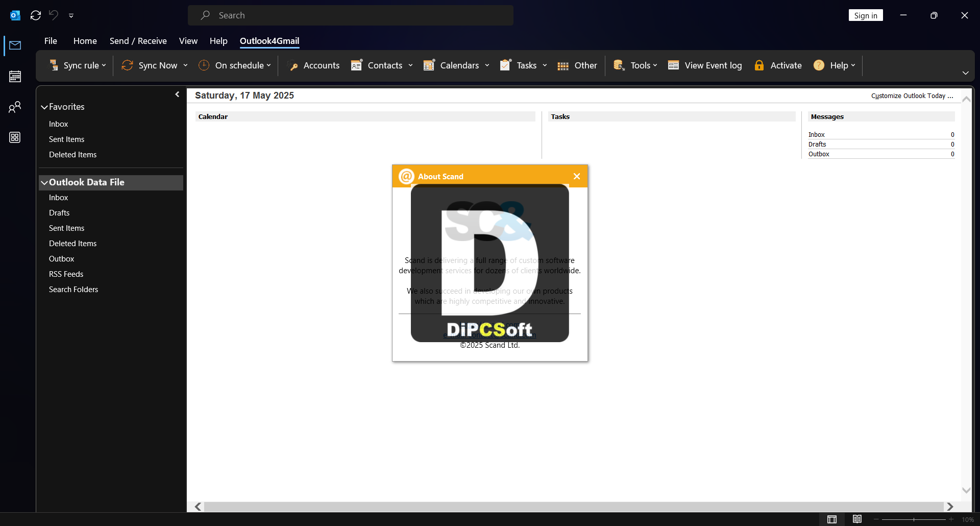Click the Sync Now icon

point(127,65)
